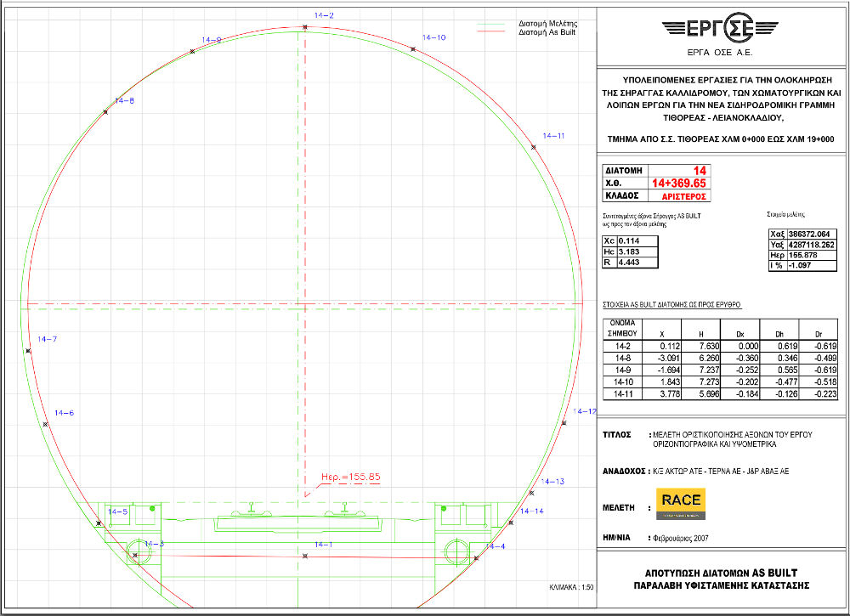The width and height of the screenshot is (850, 616).
Task: Click the Dh column header
Action: pyautogui.click(x=779, y=334)
